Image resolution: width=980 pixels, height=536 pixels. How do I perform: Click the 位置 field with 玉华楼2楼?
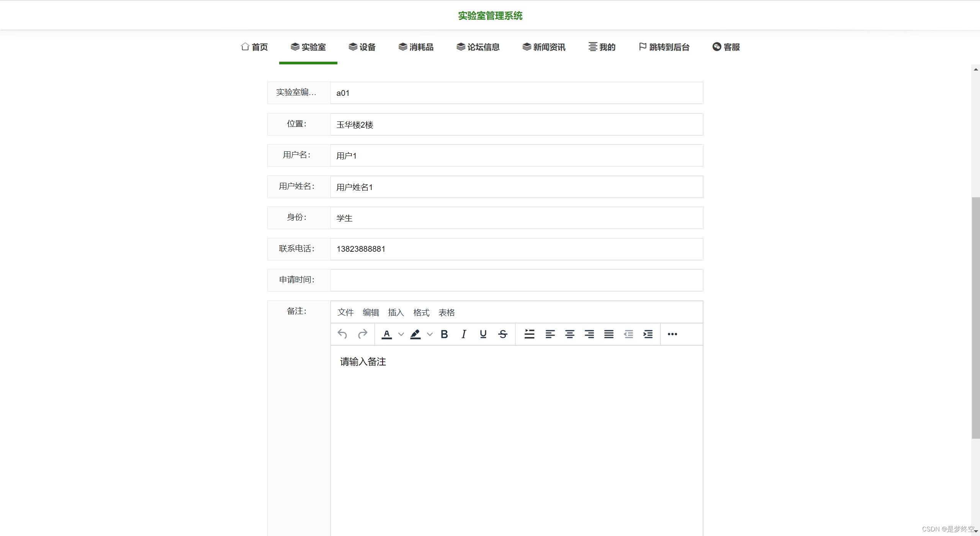point(517,124)
